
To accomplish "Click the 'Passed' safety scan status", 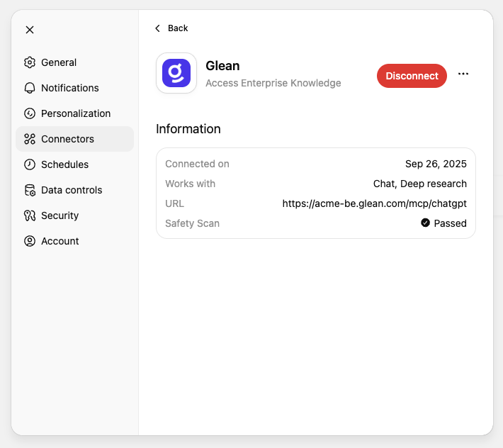I will tap(450, 223).
